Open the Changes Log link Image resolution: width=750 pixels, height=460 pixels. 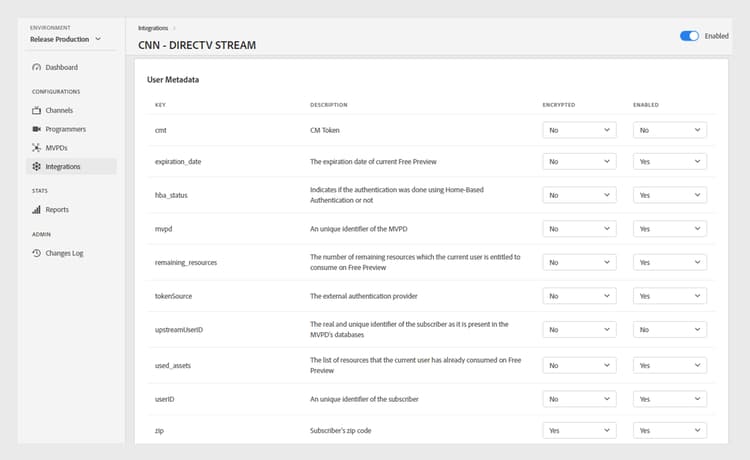[64, 253]
